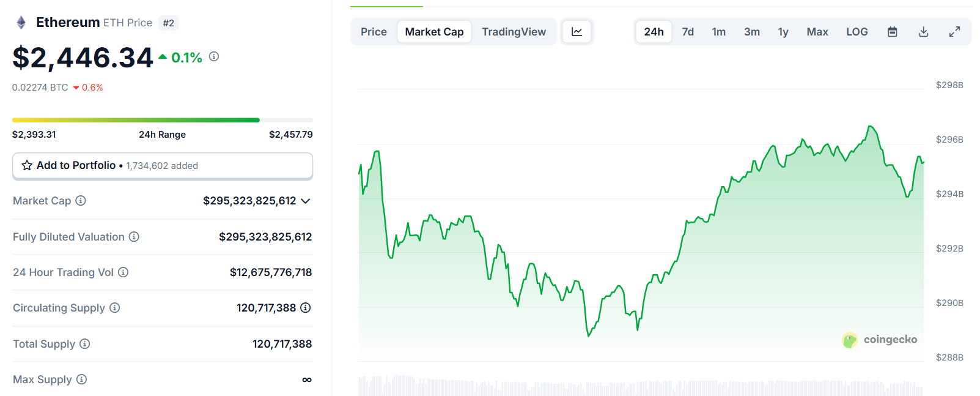
Task: Click the 24h Range progress bar
Action: 163,120
